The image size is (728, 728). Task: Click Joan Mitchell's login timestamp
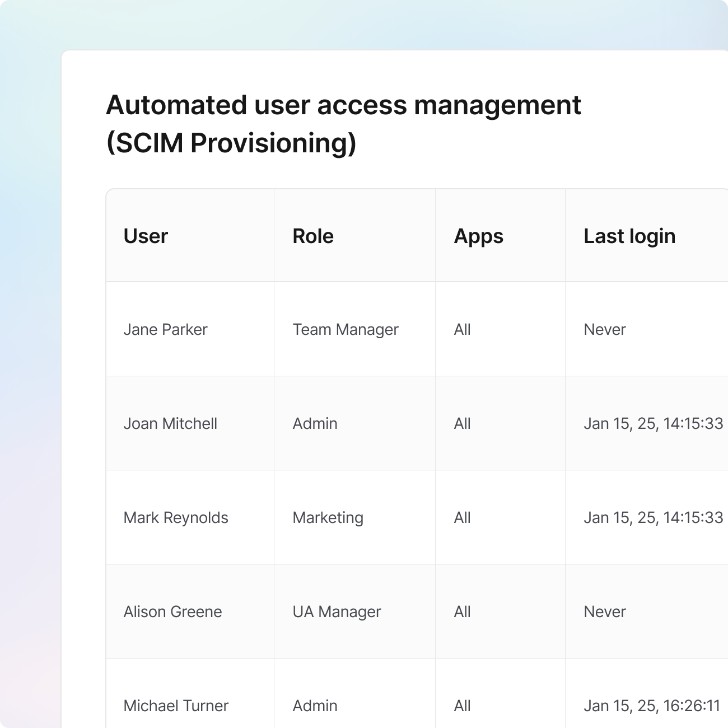(654, 423)
